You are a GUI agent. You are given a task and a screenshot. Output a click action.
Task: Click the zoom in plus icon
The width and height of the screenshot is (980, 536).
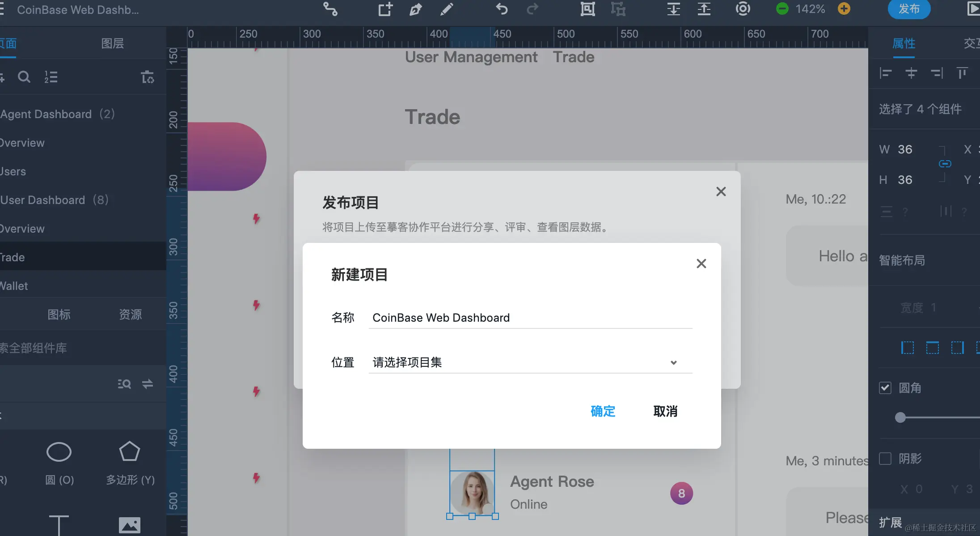tap(844, 9)
